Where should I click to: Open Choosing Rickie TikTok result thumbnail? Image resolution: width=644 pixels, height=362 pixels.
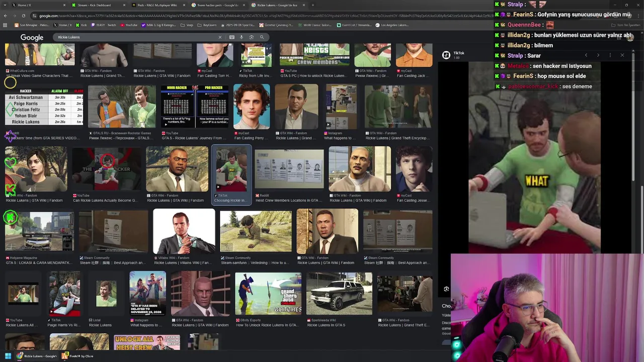[231, 169]
